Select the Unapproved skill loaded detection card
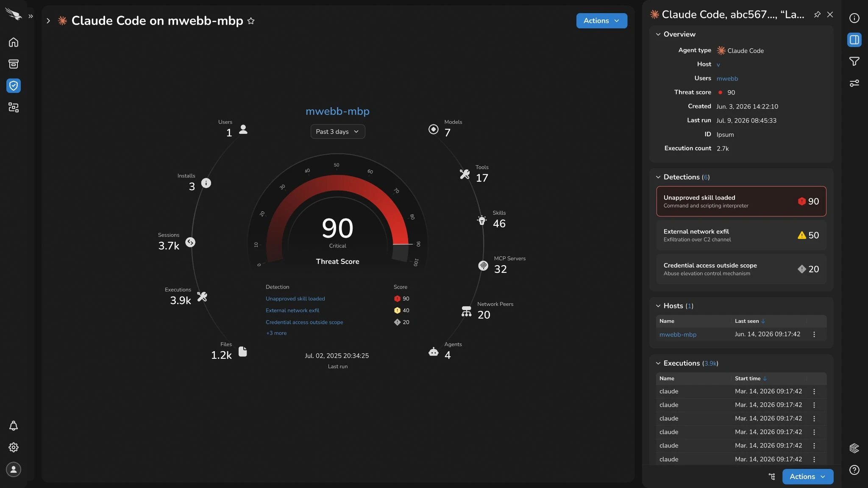Screen dimensions: 868x488 [741, 201]
